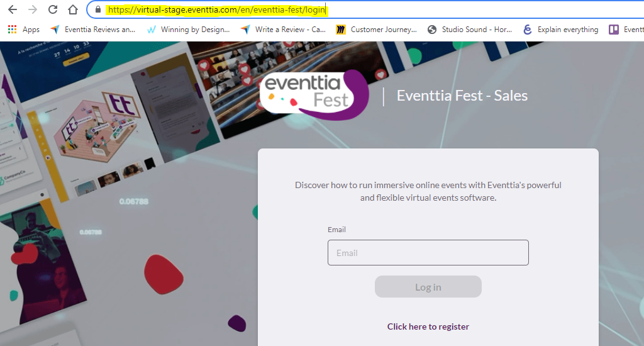Open the Apps grid shortcut
This screenshot has height=346, width=644.
click(23, 30)
